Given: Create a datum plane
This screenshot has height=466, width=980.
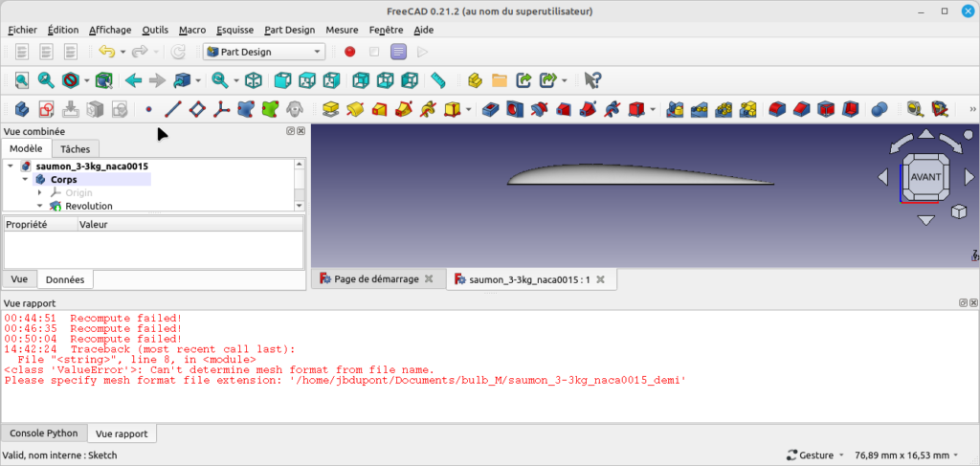Looking at the screenshot, I should pos(197,109).
